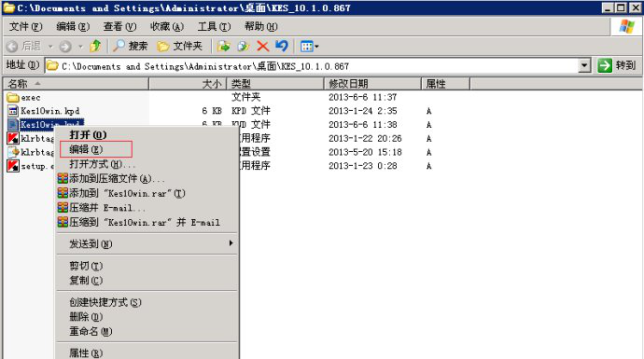644x359 pixels.
Task: Sort by 修改日期 column header
Action: click(373, 84)
